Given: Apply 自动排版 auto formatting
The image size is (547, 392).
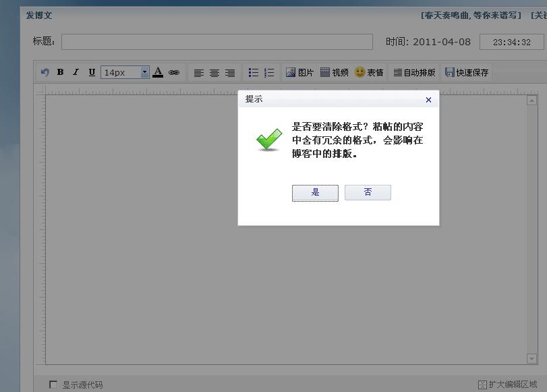Looking at the screenshot, I should (x=414, y=72).
